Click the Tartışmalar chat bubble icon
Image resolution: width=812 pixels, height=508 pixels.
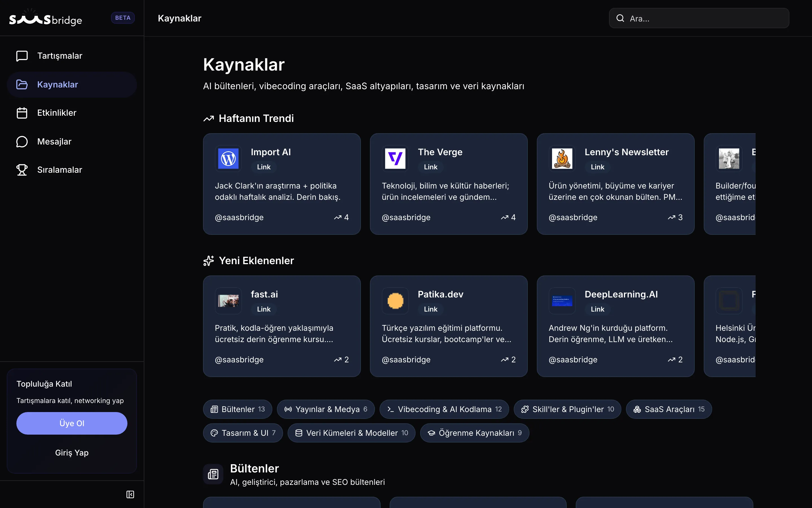coord(22,56)
